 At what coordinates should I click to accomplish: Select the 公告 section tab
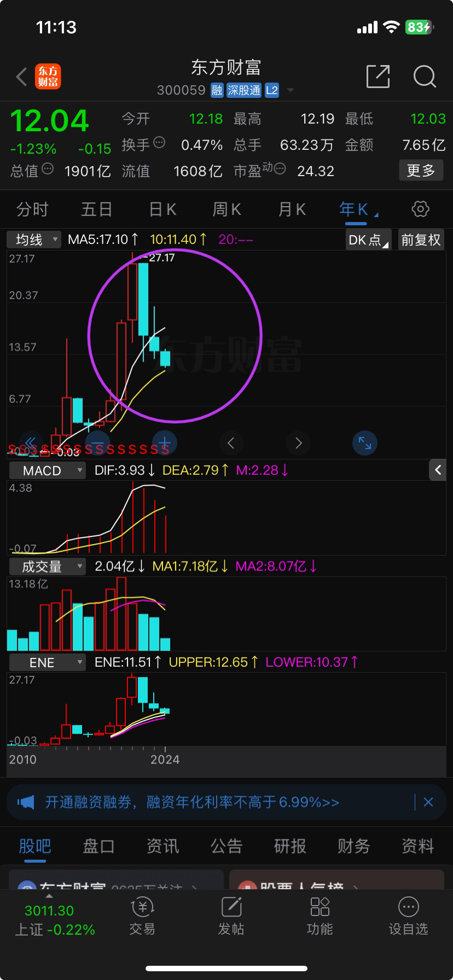(x=226, y=846)
